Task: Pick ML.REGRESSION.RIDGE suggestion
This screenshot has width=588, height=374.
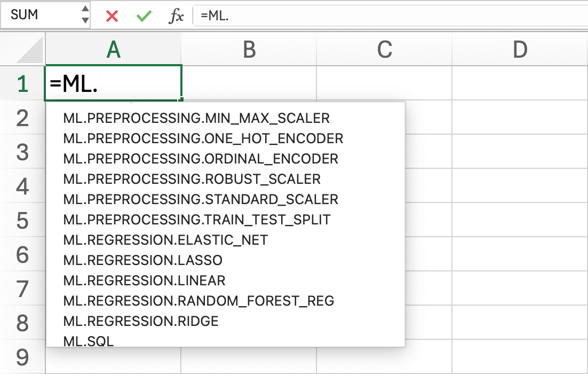Action: [x=141, y=321]
